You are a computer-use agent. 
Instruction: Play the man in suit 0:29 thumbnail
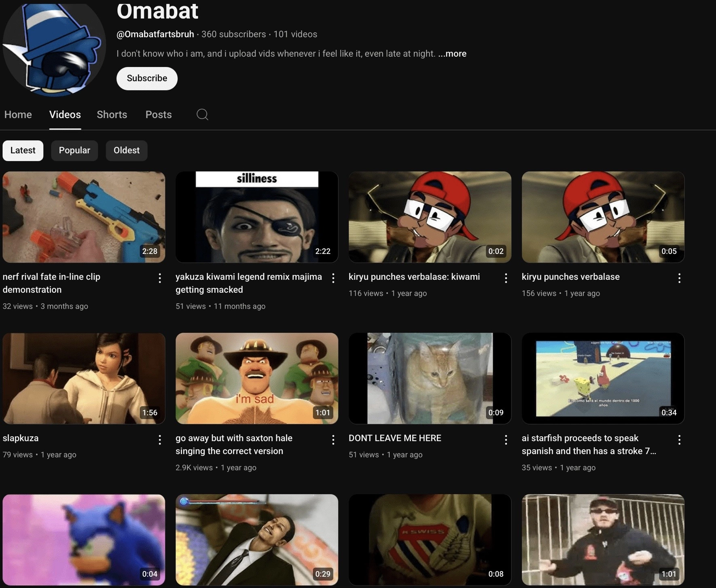click(257, 540)
